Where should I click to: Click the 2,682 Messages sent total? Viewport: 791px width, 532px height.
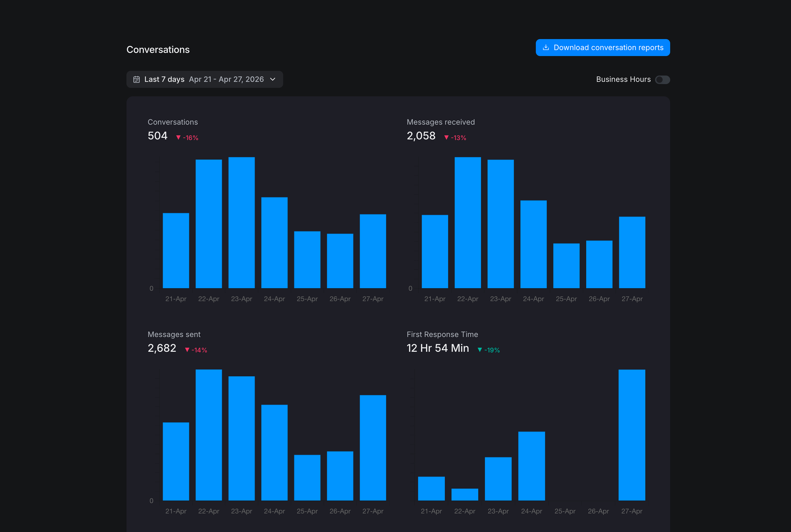(x=162, y=348)
